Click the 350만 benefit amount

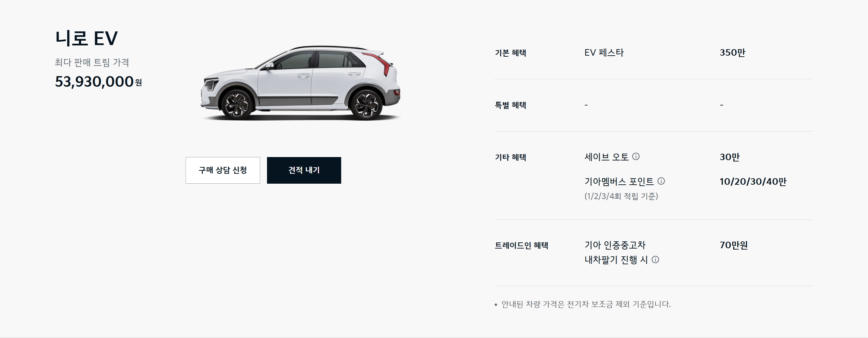pos(732,53)
